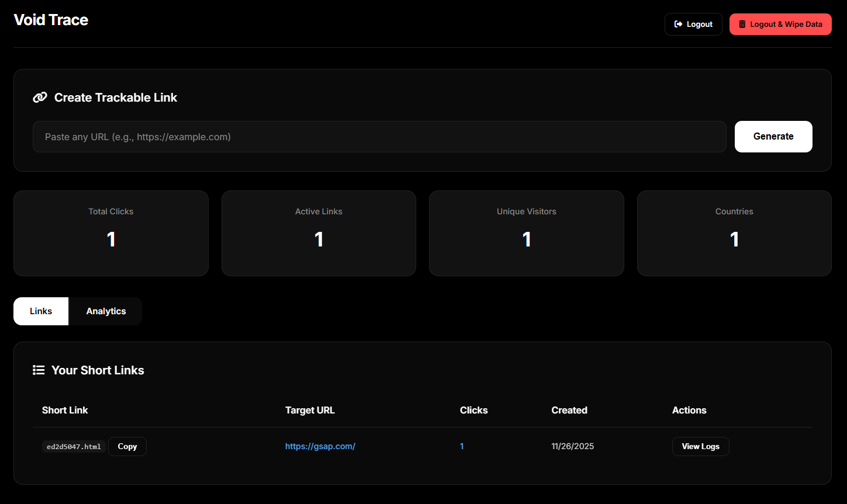
Task: Switch to the Links tab
Action: [40, 311]
